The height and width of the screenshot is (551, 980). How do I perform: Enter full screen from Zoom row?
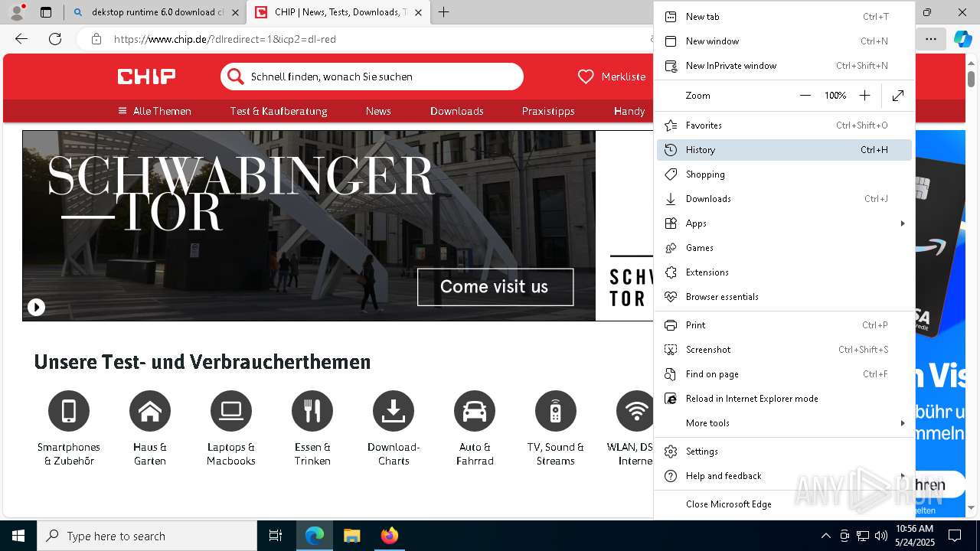coord(898,96)
